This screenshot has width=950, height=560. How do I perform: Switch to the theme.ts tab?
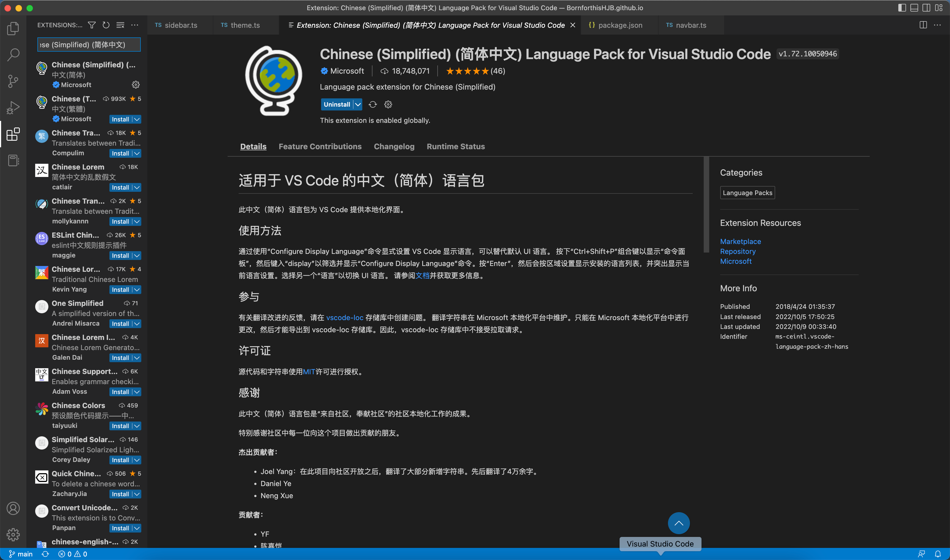click(245, 25)
